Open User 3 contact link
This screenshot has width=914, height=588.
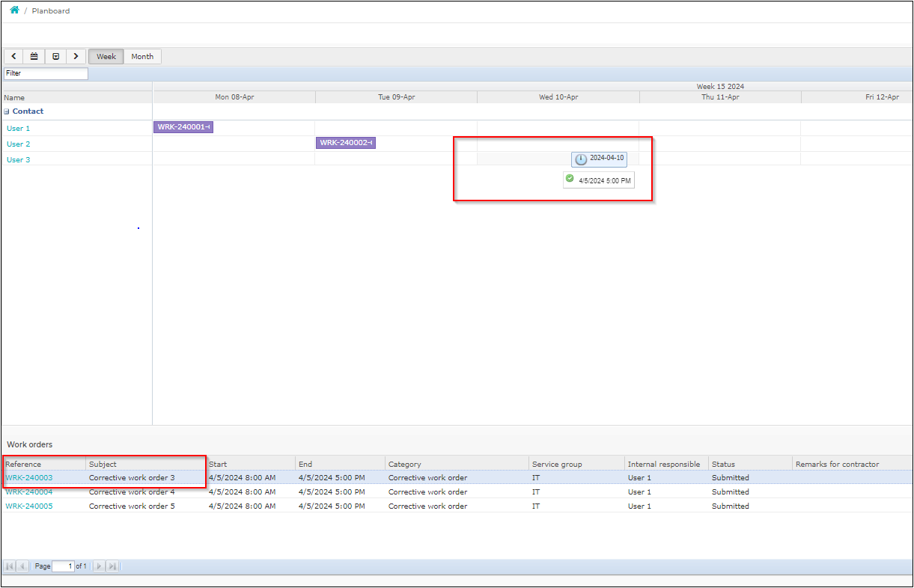tap(19, 160)
